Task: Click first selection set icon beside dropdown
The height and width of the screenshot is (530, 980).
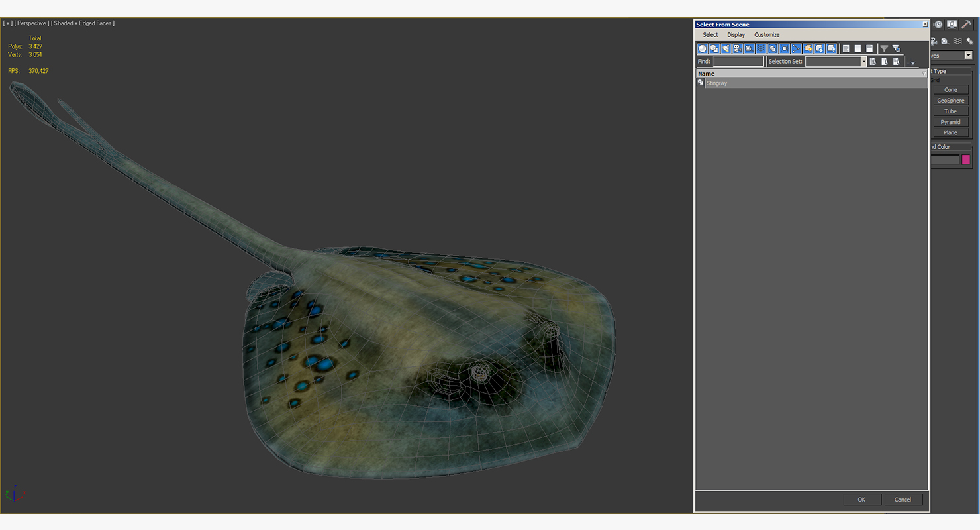Action: coord(873,61)
